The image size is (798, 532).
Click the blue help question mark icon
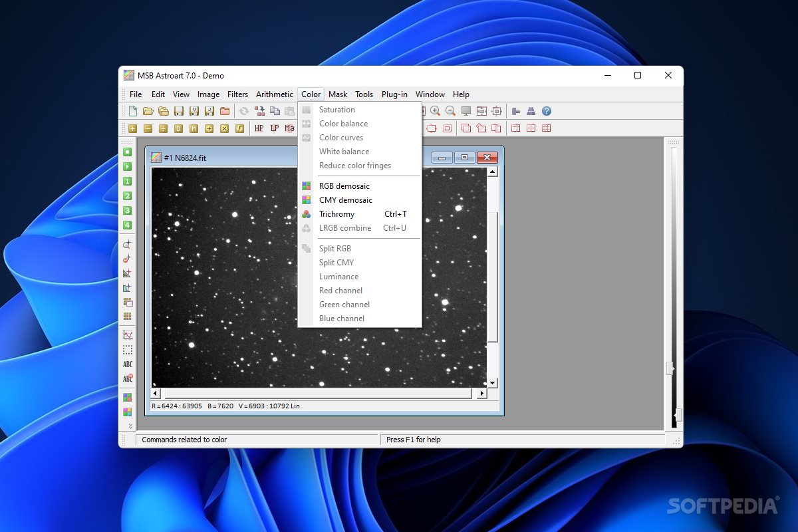click(547, 111)
